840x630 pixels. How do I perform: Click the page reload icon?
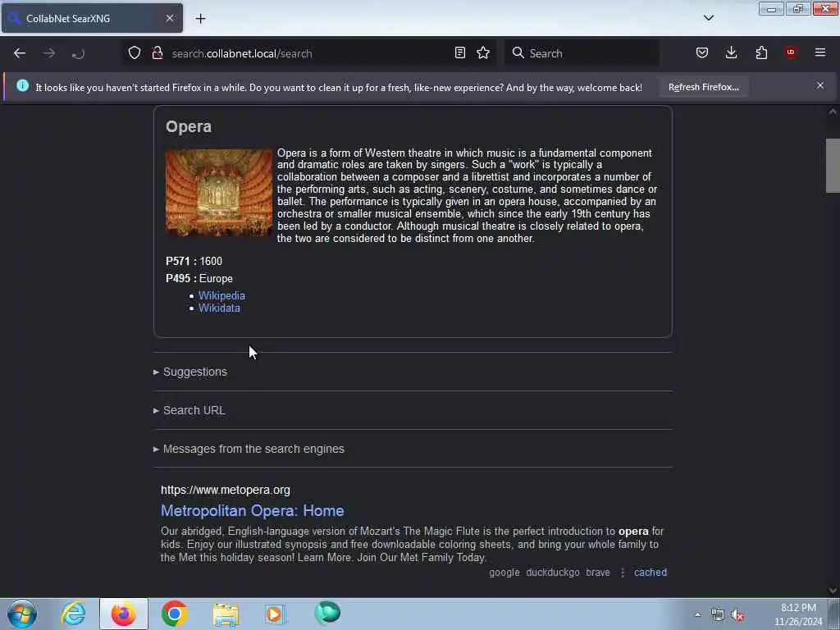[78, 53]
